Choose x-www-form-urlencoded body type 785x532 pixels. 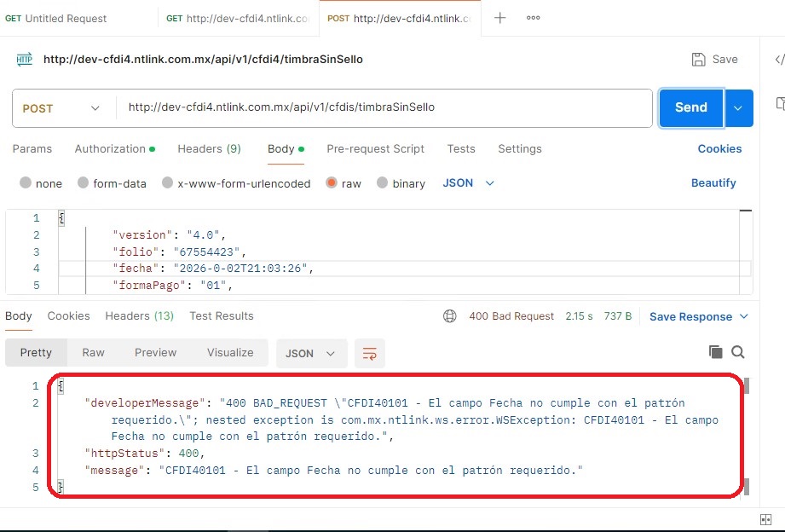[x=167, y=182]
